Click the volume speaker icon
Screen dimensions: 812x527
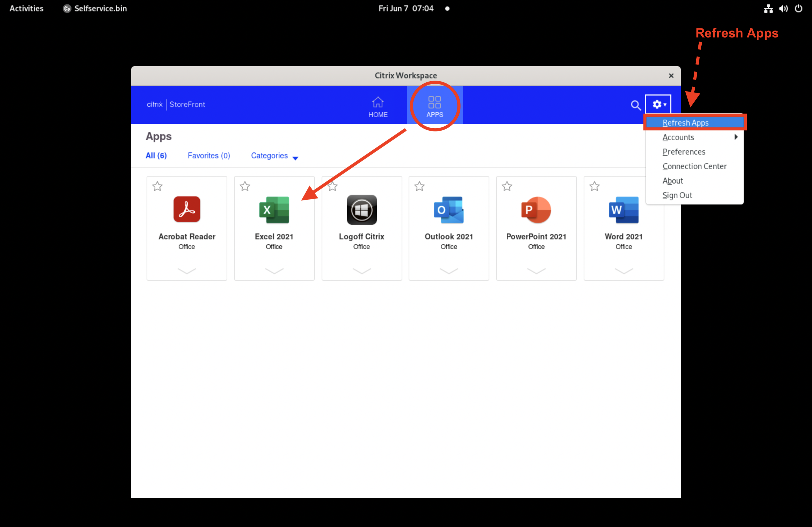click(x=783, y=9)
